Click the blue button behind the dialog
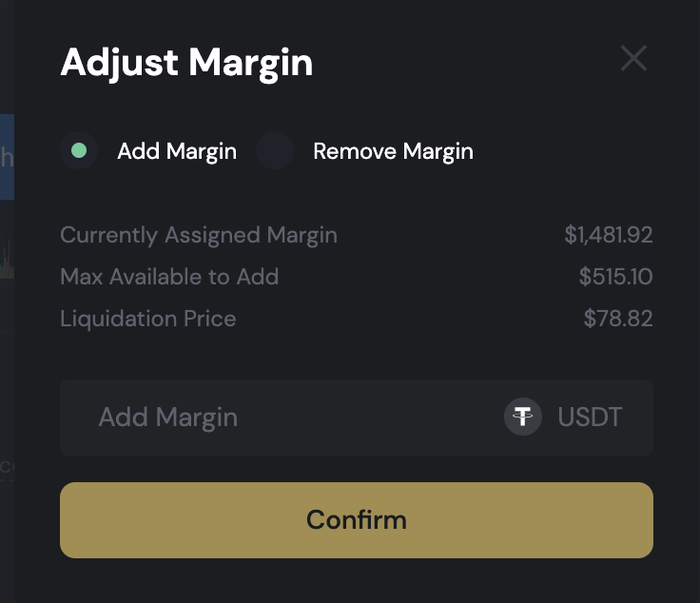This screenshot has width=700, height=603. pos(7,156)
